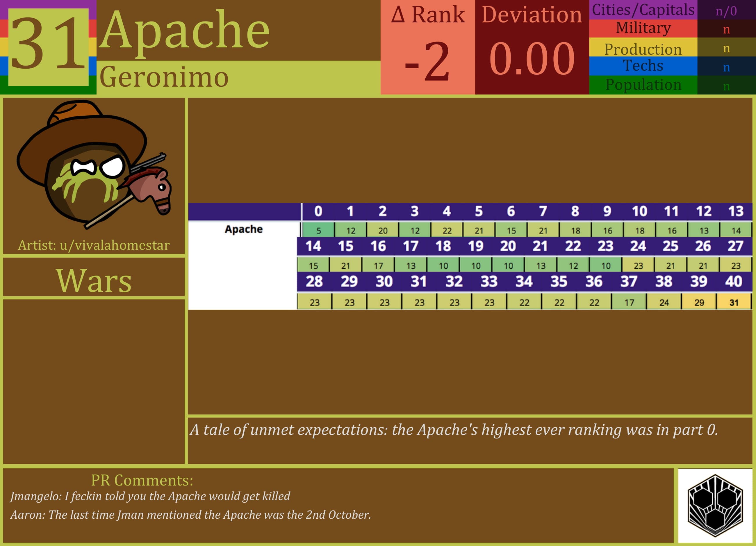Click the Δ Rank -2 box

pyautogui.click(x=428, y=47)
